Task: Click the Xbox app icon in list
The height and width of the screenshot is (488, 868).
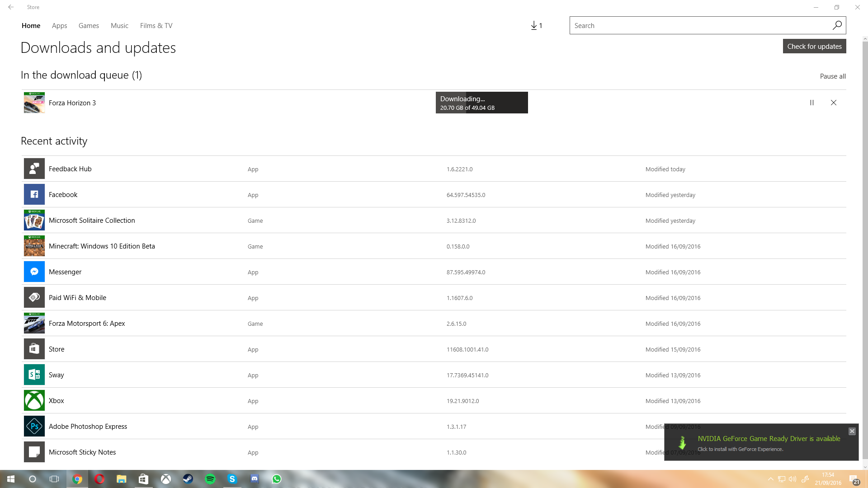Action: click(x=34, y=400)
